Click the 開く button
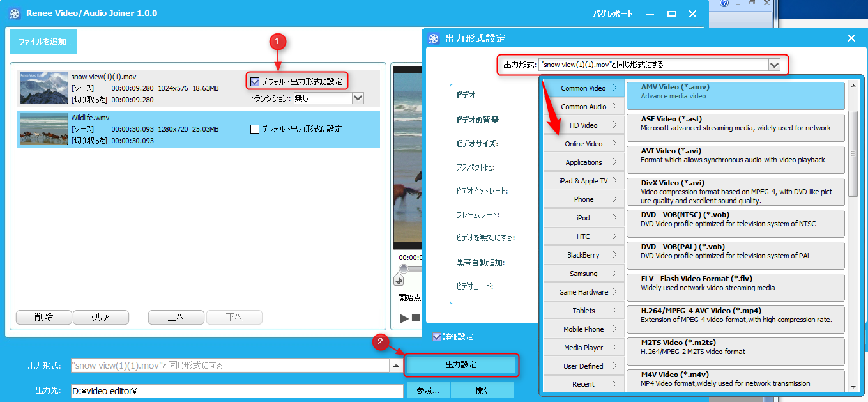Screen dimensions: 868x402 [482, 390]
